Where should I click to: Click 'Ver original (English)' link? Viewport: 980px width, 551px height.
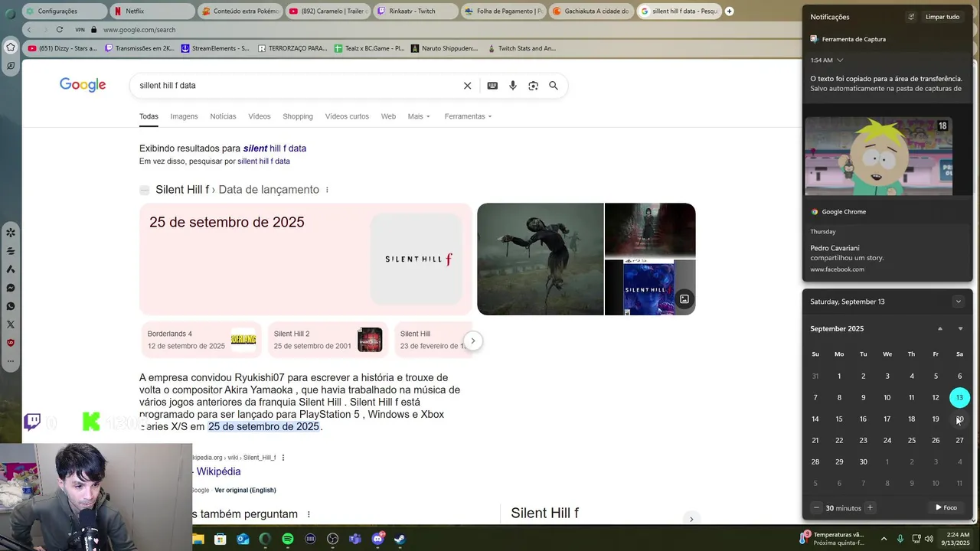(245, 490)
